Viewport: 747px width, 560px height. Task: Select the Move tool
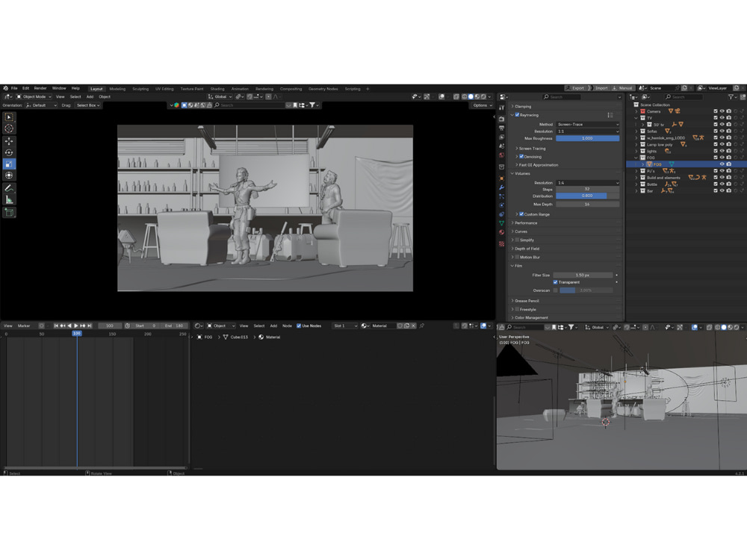point(9,141)
